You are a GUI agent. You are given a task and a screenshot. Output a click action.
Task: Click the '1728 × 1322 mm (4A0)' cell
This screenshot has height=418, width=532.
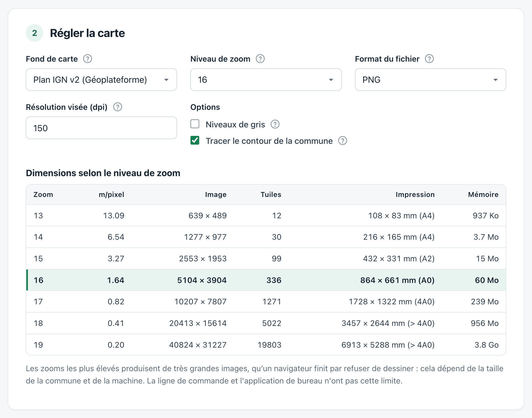pyautogui.click(x=392, y=302)
